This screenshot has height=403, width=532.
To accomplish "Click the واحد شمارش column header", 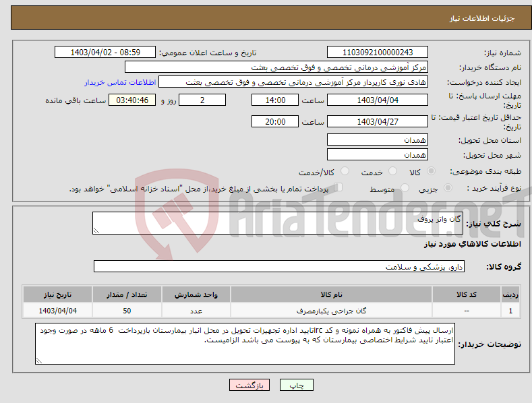I will [x=196, y=294].
